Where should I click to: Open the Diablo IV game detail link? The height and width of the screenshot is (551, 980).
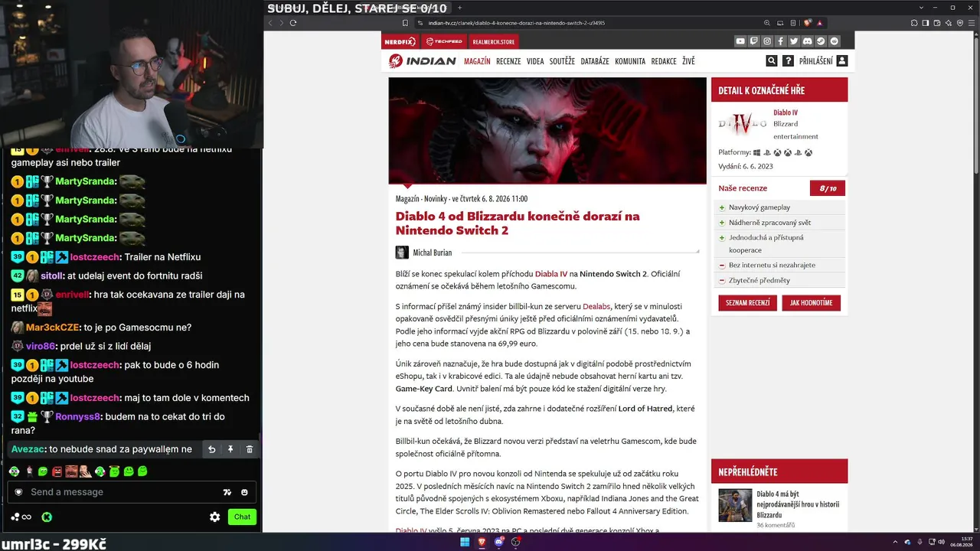click(786, 112)
